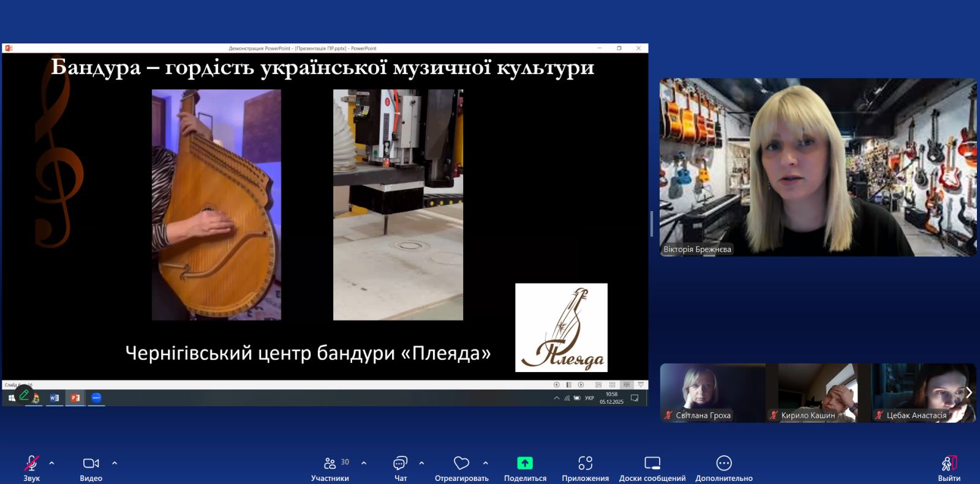This screenshot has height=484, width=980.
Task: Expand the arrow next to Отреагировать
Action: click(486, 463)
